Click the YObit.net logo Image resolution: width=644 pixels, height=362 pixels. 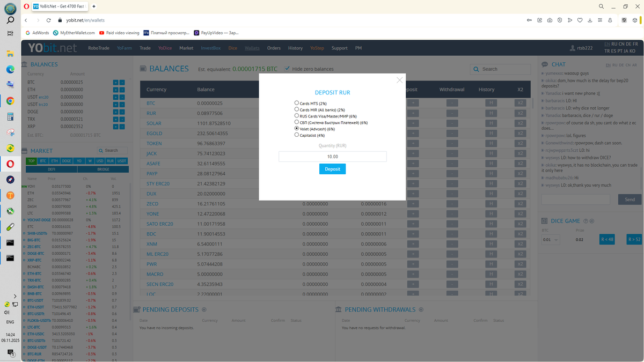pyautogui.click(x=53, y=48)
